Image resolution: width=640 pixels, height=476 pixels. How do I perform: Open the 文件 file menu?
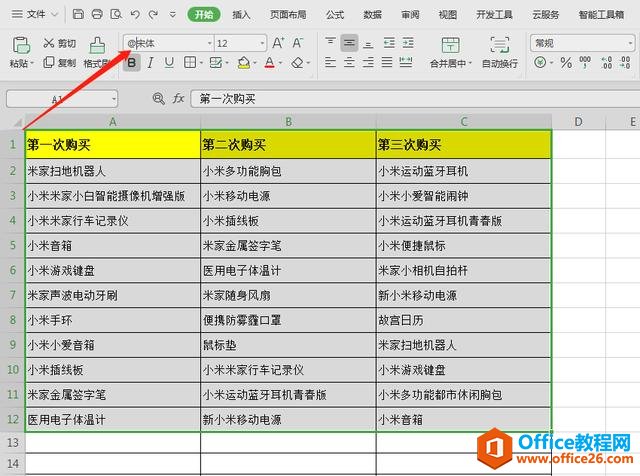[x=35, y=14]
